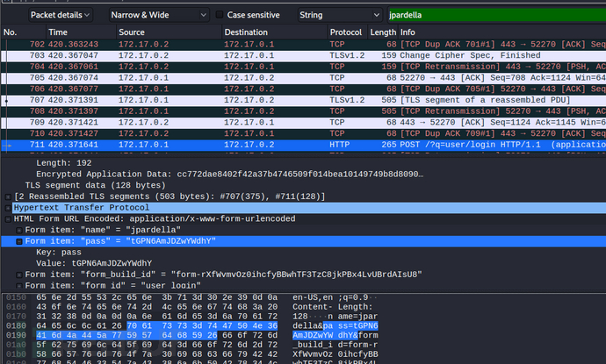606x364 pixels.
Task: Click TLSv1.2 protocol cell in packet 707
Action: click(x=347, y=100)
